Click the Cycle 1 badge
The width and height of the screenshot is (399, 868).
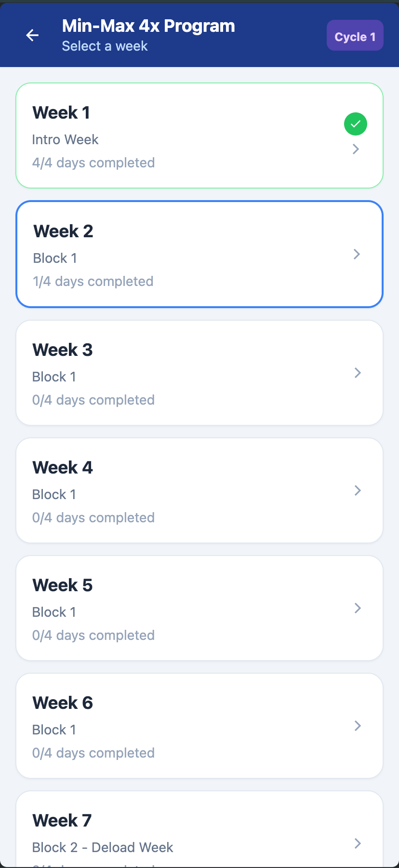click(x=355, y=35)
